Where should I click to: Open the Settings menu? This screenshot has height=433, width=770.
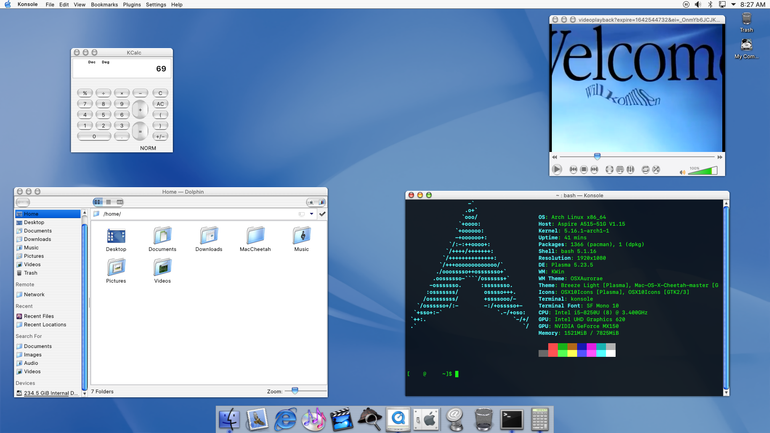156,4
